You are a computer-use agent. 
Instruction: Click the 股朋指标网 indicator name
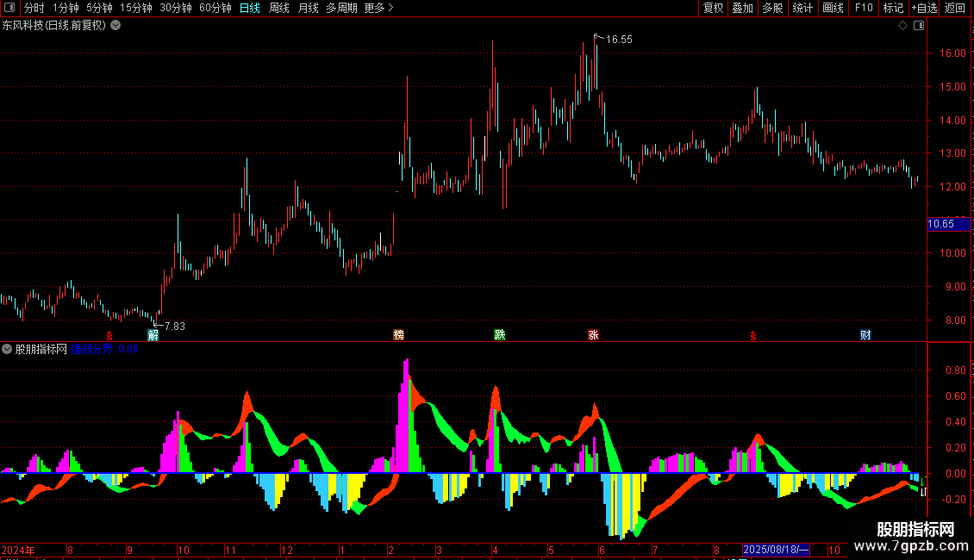pyautogui.click(x=41, y=350)
